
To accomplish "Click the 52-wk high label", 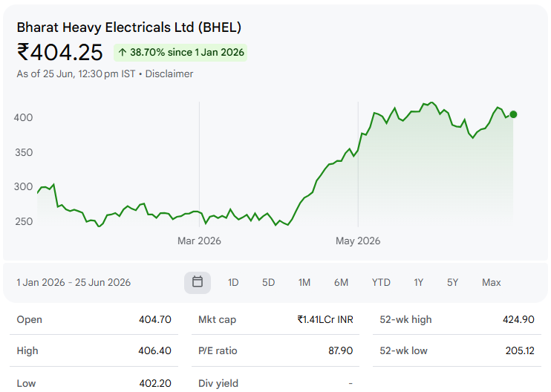I will pyautogui.click(x=405, y=320).
